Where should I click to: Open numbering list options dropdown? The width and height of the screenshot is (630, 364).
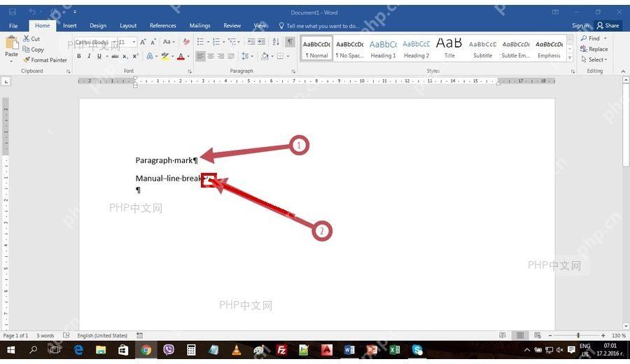[x=224, y=42]
